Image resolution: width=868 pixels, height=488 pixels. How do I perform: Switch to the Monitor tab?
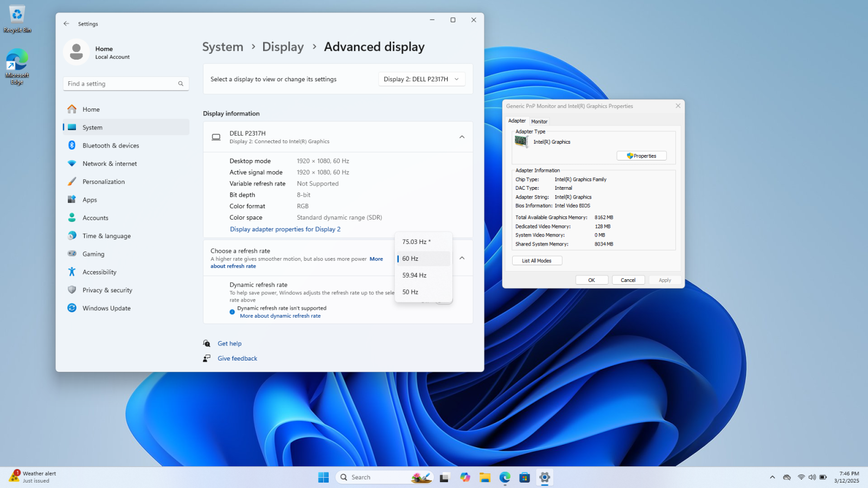(539, 121)
